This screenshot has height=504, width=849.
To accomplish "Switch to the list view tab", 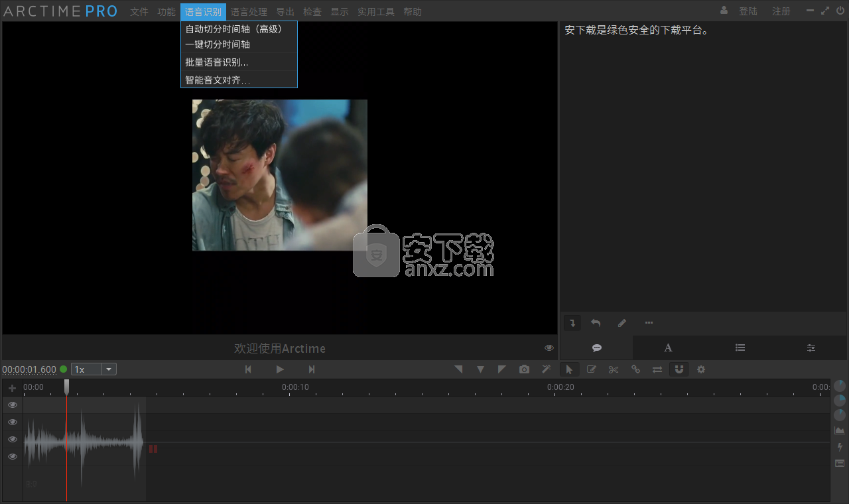I will 740,347.
